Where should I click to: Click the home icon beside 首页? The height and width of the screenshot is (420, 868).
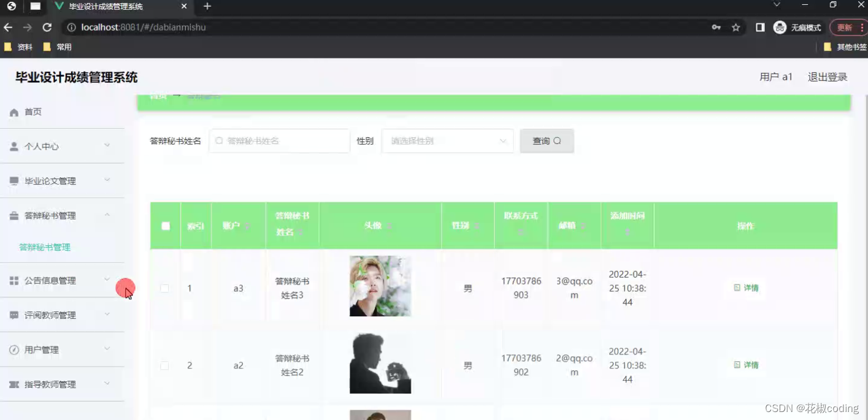(x=13, y=112)
